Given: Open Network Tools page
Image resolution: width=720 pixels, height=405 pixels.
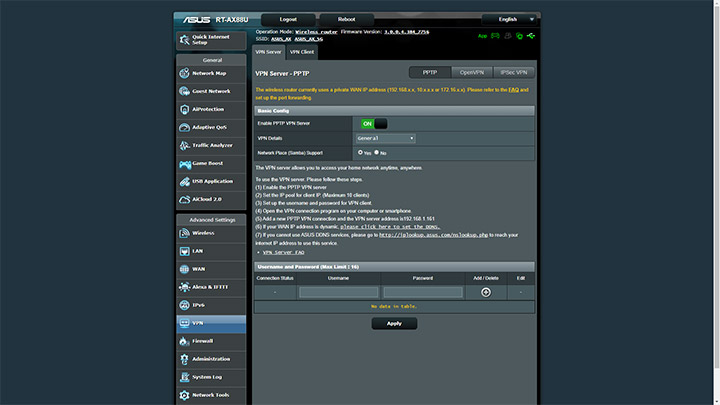Looking at the screenshot, I should pos(211,395).
